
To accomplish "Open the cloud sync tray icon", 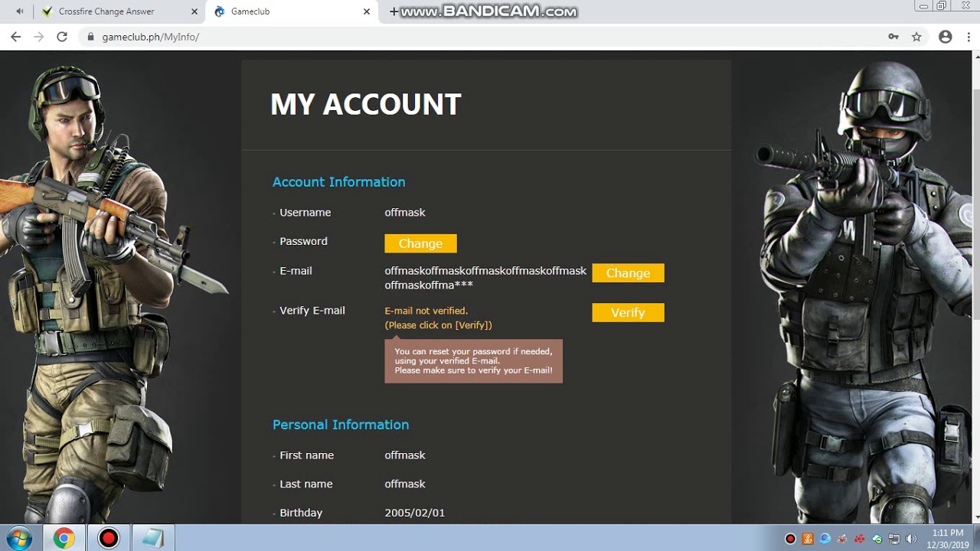I will coord(877,539).
